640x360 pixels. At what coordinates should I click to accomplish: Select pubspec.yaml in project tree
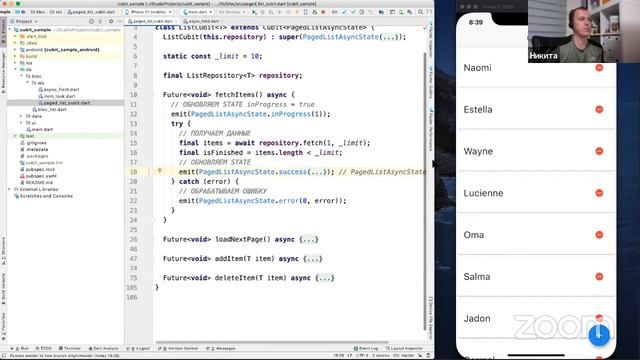pyautogui.click(x=38, y=176)
